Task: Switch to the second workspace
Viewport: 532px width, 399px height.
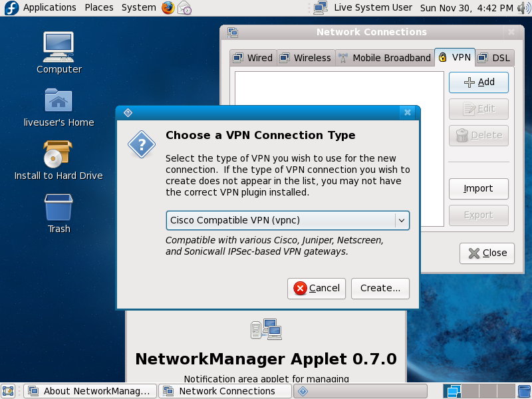Action: (x=471, y=391)
